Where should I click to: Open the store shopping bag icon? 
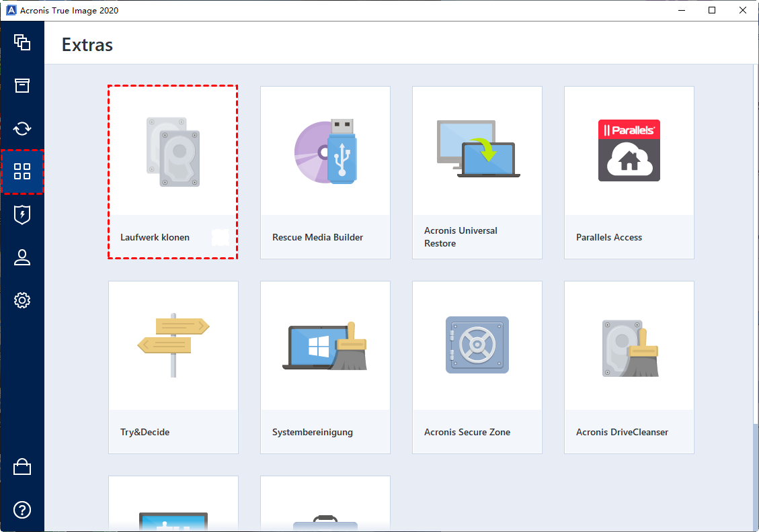click(22, 467)
